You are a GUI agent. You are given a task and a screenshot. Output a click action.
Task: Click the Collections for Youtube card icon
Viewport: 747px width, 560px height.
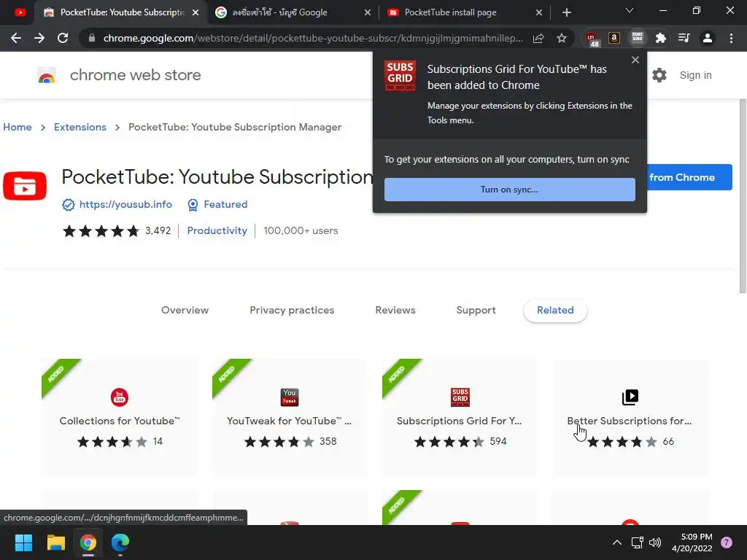pyautogui.click(x=120, y=397)
